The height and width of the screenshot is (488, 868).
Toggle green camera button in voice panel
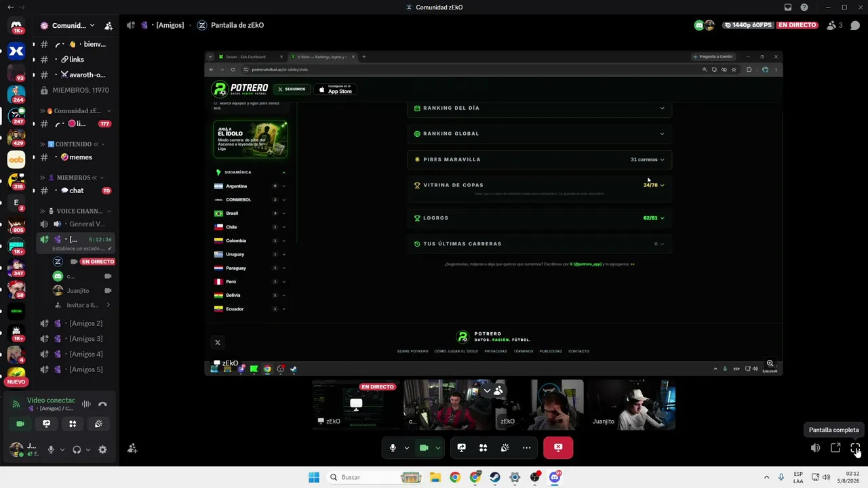pos(20,424)
